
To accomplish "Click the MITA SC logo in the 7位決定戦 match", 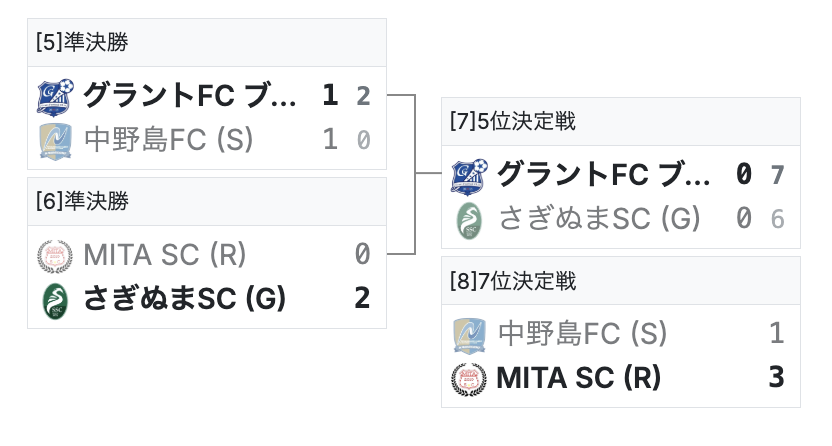I will pos(468,378).
